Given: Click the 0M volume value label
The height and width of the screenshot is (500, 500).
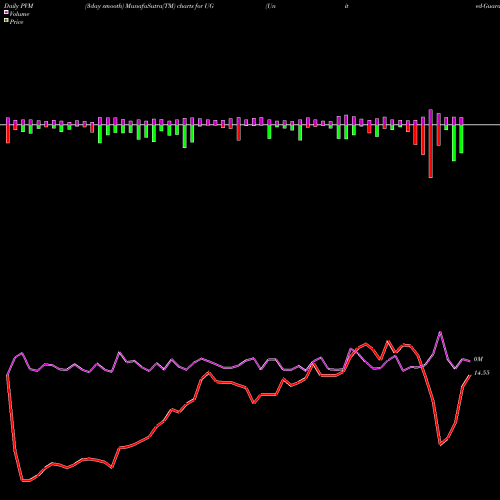Looking at the screenshot, I should 478,359.
